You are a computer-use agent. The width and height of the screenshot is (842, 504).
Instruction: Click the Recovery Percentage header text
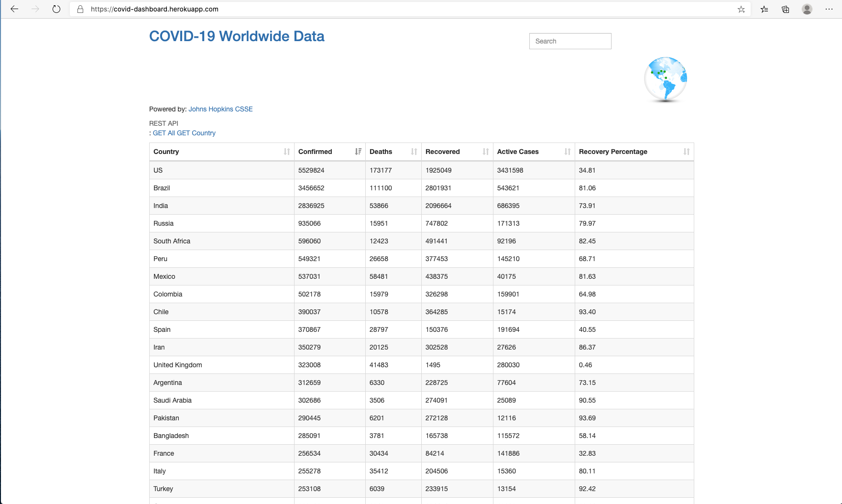pyautogui.click(x=613, y=152)
